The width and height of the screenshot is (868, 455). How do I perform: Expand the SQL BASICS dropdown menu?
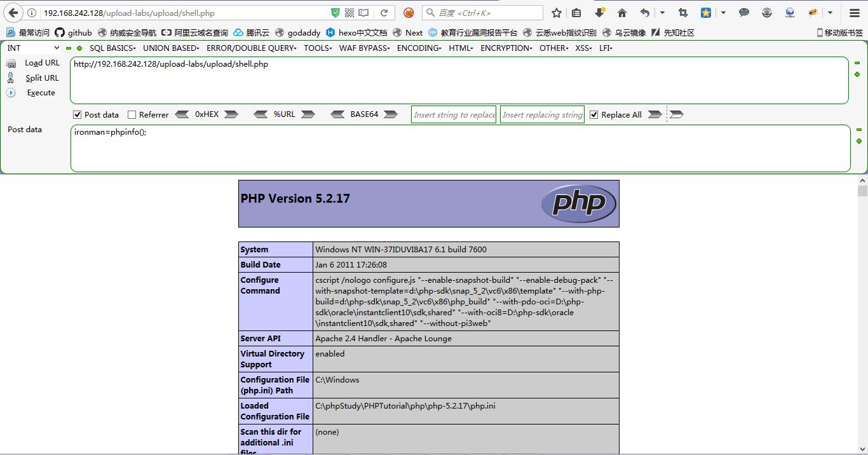point(112,48)
